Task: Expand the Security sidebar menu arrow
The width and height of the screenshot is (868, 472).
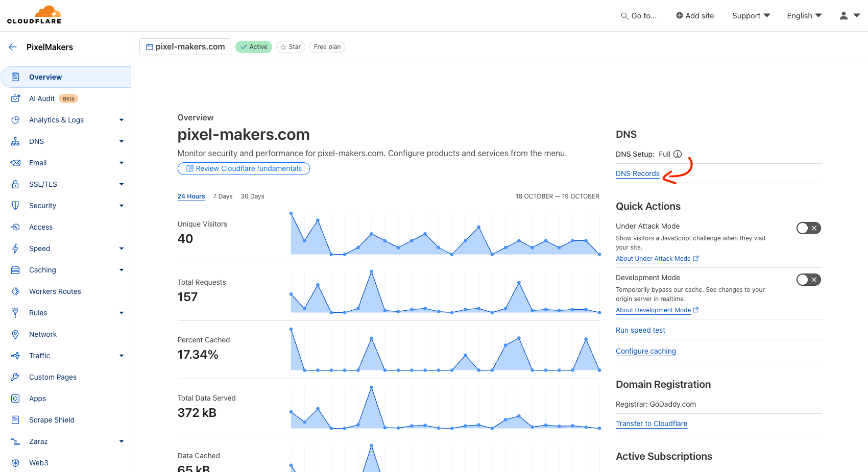Action: [122, 206]
